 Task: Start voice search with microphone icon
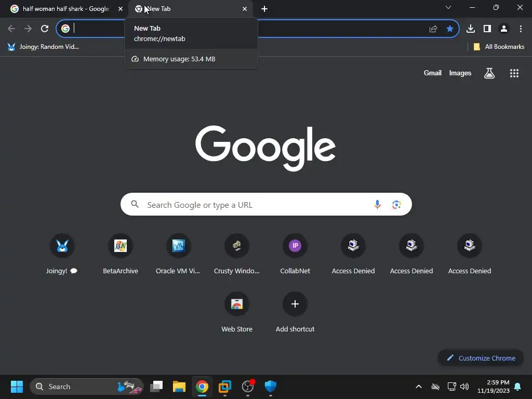[377, 204]
